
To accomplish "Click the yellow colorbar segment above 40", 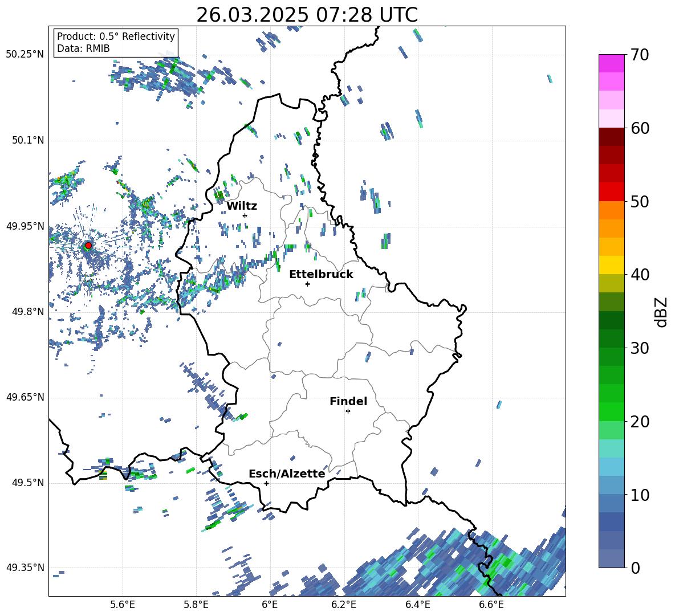I will [611, 265].
